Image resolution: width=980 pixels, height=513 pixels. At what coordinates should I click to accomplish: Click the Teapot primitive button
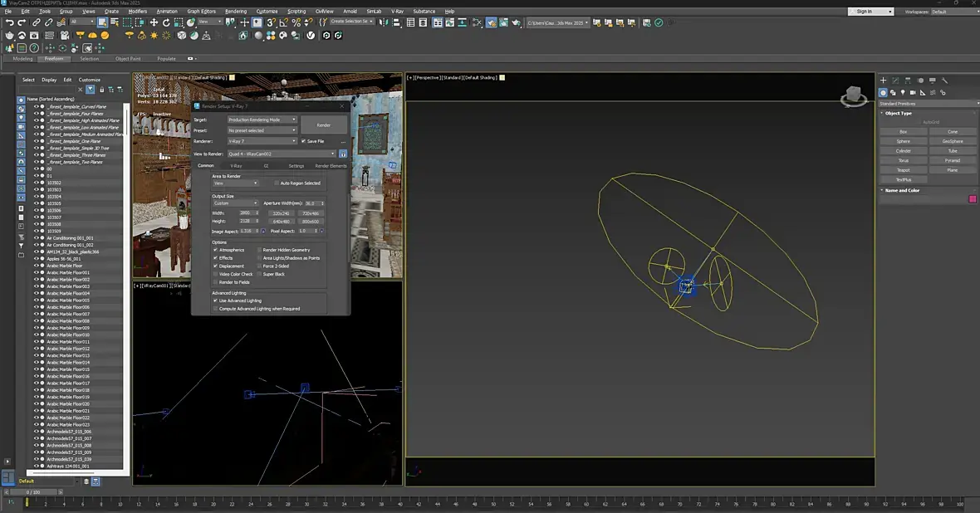pos(903,170)
